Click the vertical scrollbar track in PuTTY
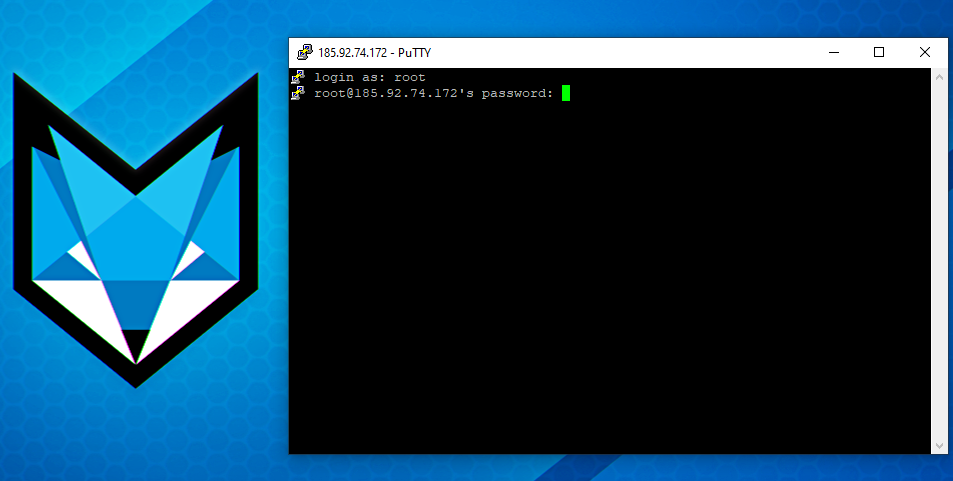This screenshot has height=481, width=953. [939, 260]
